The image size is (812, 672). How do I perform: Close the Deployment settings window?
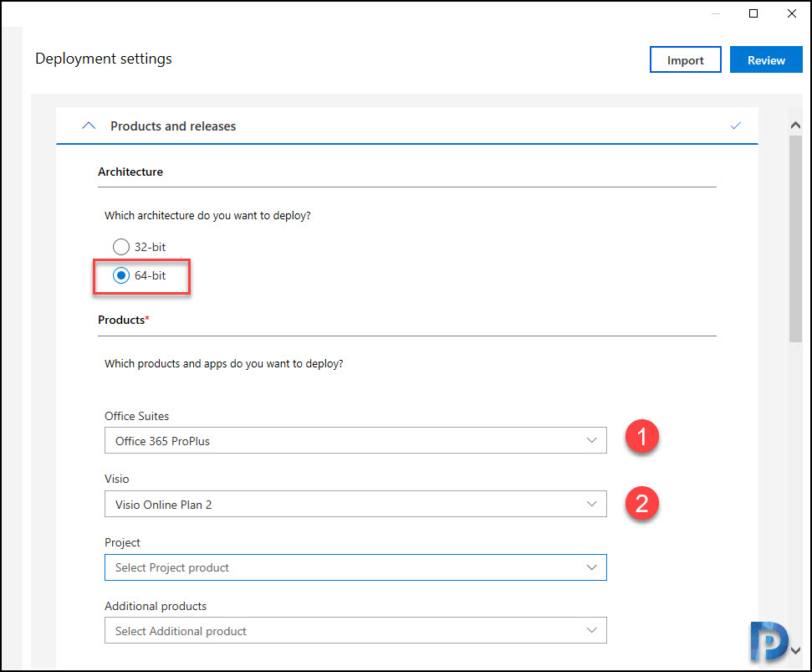792,13
